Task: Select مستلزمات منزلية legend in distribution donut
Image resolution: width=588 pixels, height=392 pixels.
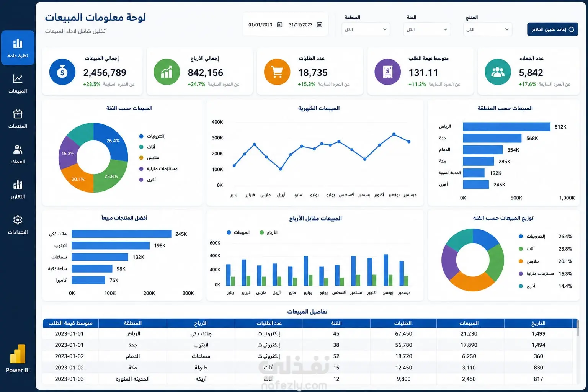Action: point(536,274)
